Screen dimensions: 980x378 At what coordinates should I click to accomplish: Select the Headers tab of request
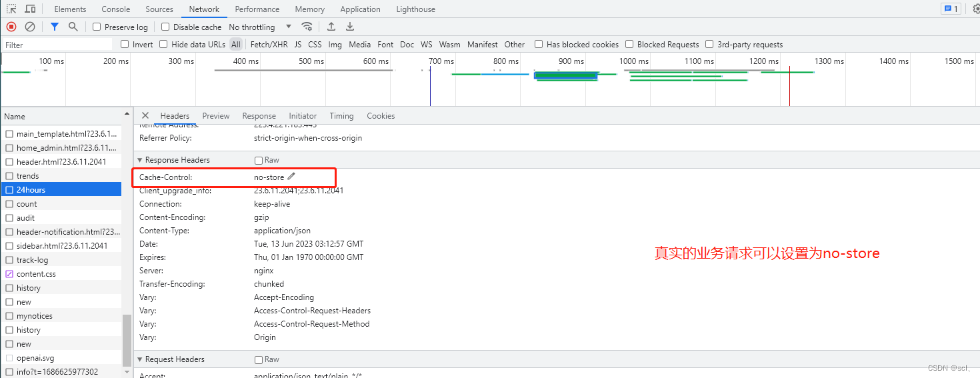pyautogui.click(x=175, y=115)
